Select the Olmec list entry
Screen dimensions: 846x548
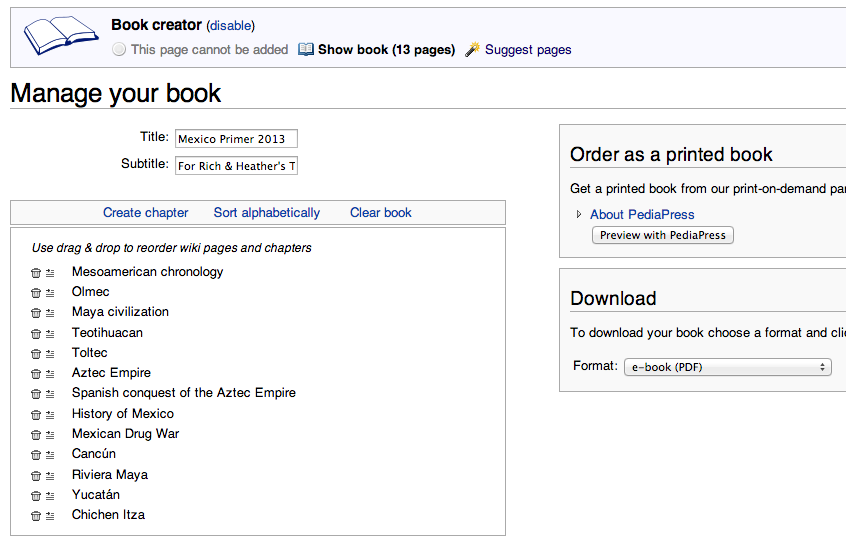click(x=91, y=292)
